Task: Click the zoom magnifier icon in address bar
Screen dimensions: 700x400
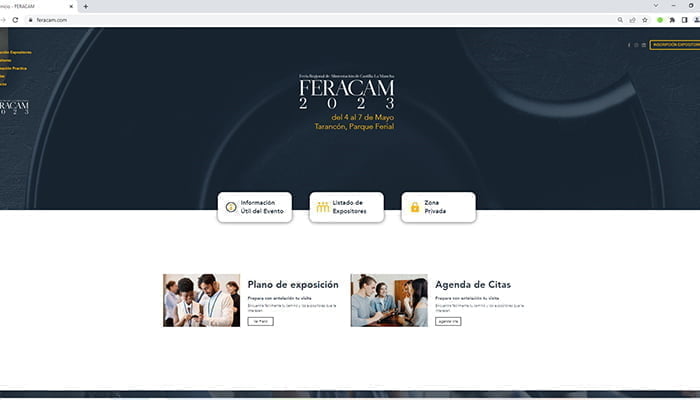Action: pos(620,19)
